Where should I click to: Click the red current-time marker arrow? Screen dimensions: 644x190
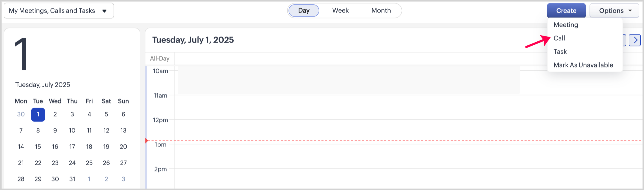pos(147,141)
